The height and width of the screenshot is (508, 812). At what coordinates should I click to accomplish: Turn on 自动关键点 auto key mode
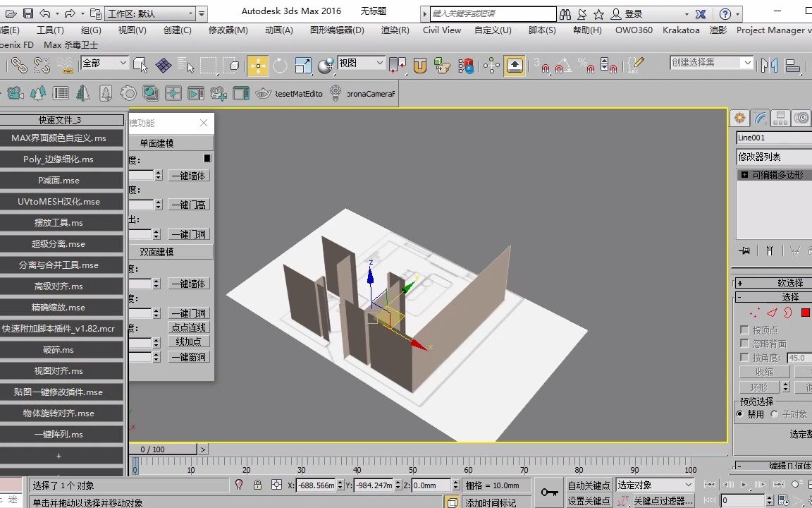pos(589,485)
